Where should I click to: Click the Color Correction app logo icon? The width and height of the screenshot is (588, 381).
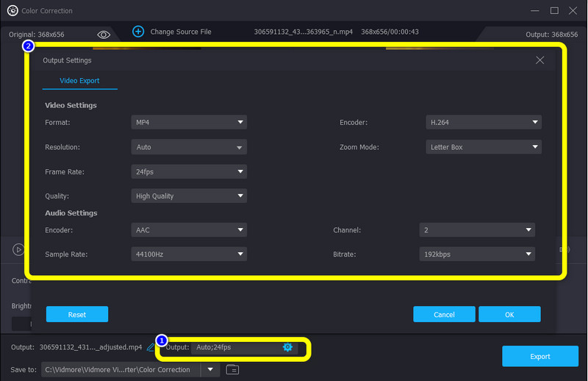pyautogui.click(x=12, y=11)
